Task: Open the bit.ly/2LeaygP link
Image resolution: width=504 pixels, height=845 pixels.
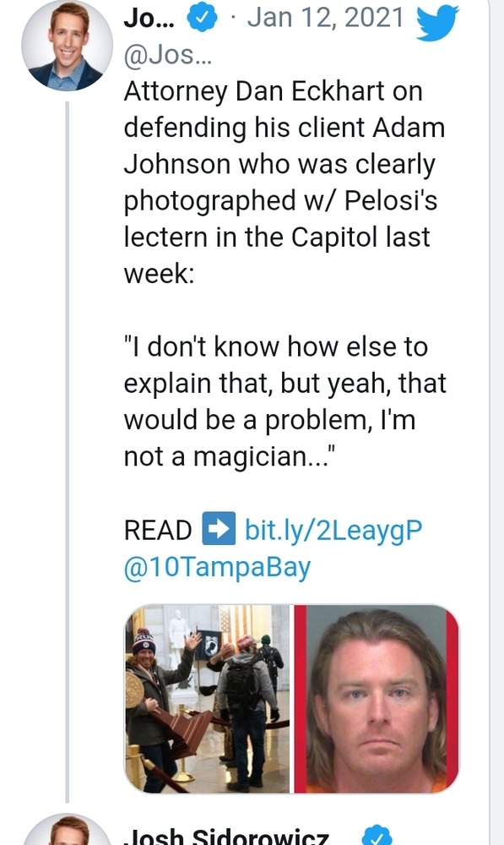Action: coord(333,531)
